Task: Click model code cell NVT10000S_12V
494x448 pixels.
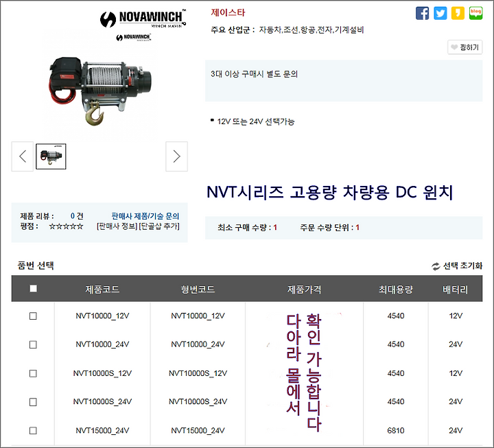Action: [x=198, y=373]
